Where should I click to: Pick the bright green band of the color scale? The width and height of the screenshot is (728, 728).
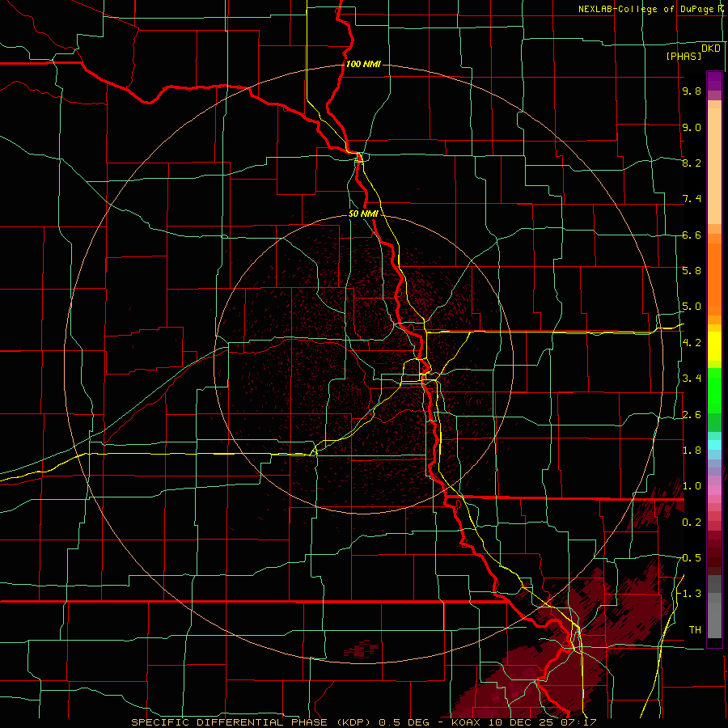point(714,391)
